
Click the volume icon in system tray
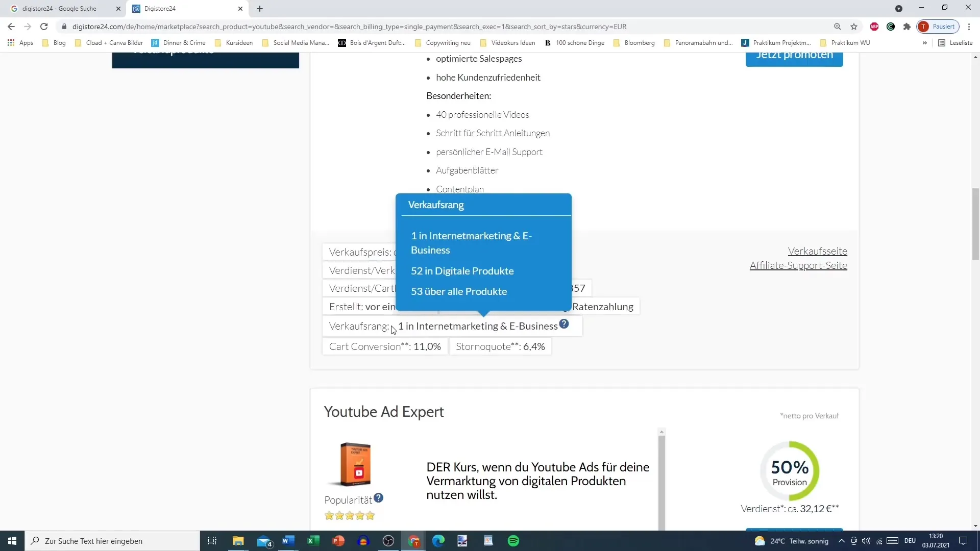coord(866,541)
